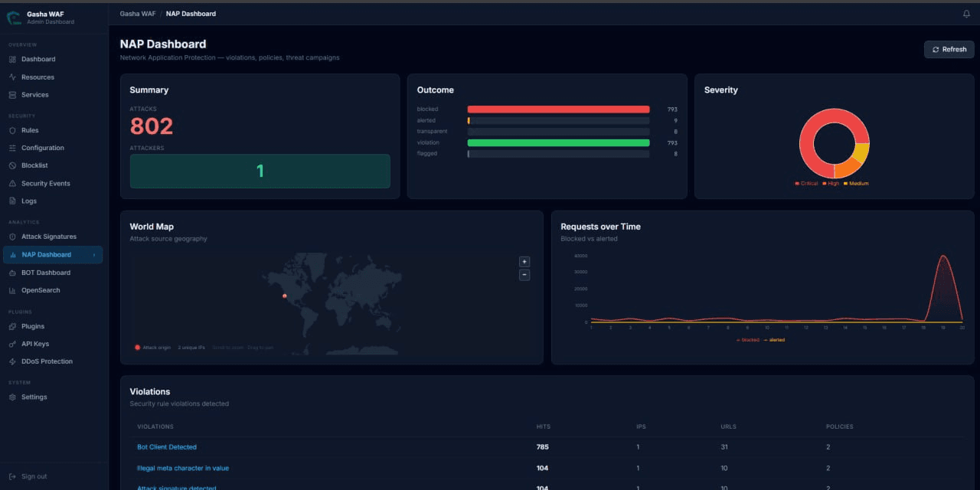Image resolution: width=980 pixels, height=490 pixels.
Task: Open the Bot Client Detected violation link
Action: (x=167, y=446)
